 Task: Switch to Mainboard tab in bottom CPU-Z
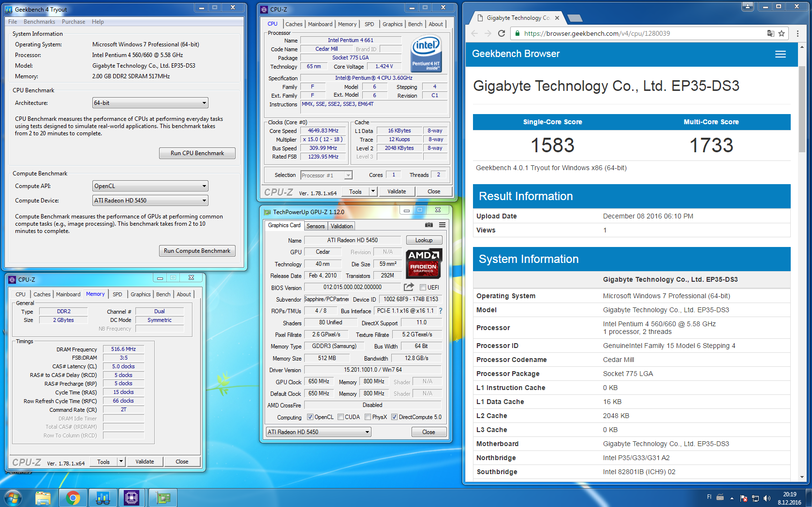pos(68,294)
